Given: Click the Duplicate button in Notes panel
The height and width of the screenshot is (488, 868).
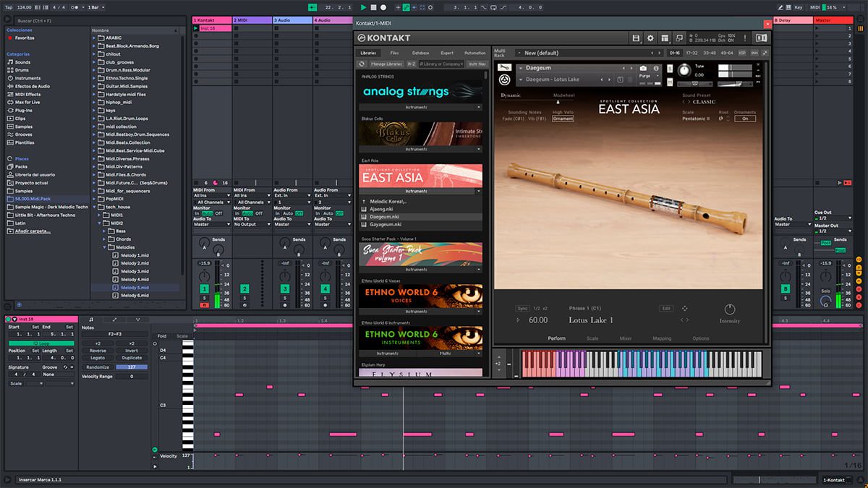Looking at the screenshot, I should click(x=132, y=358).
